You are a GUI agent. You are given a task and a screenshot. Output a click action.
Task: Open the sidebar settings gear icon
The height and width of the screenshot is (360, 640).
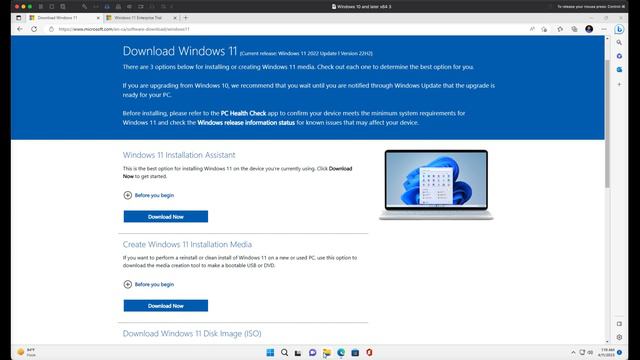tap(619, 337)
